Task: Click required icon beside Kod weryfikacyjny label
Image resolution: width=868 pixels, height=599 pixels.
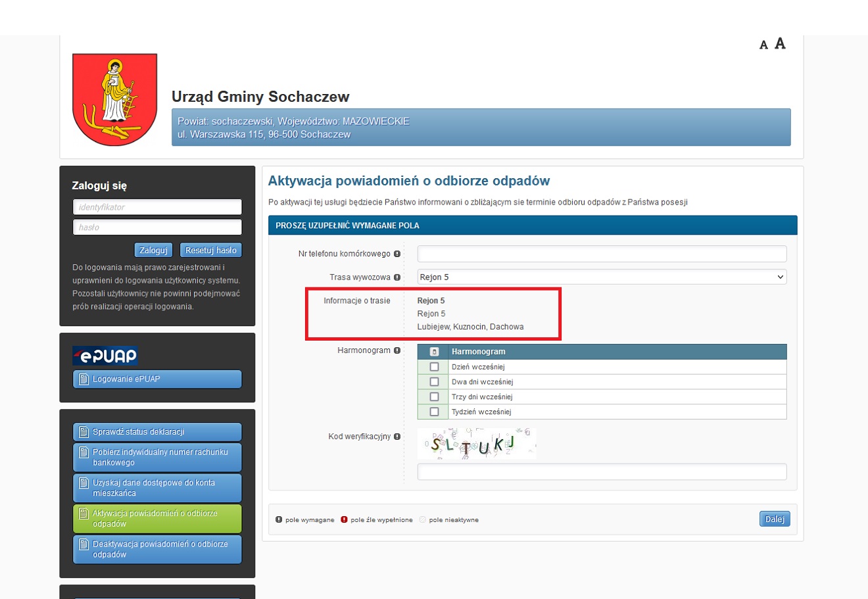Action: (x=397, y=437)
